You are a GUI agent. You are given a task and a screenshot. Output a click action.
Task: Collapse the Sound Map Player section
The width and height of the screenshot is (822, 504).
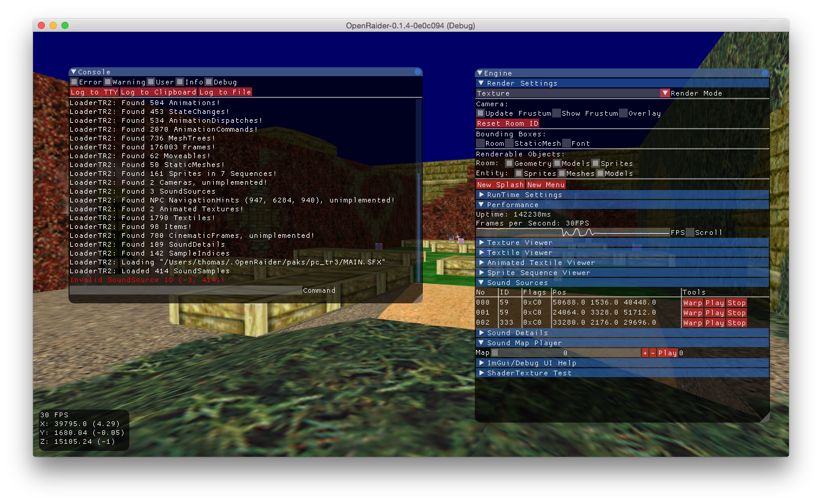tap(622, 343)
